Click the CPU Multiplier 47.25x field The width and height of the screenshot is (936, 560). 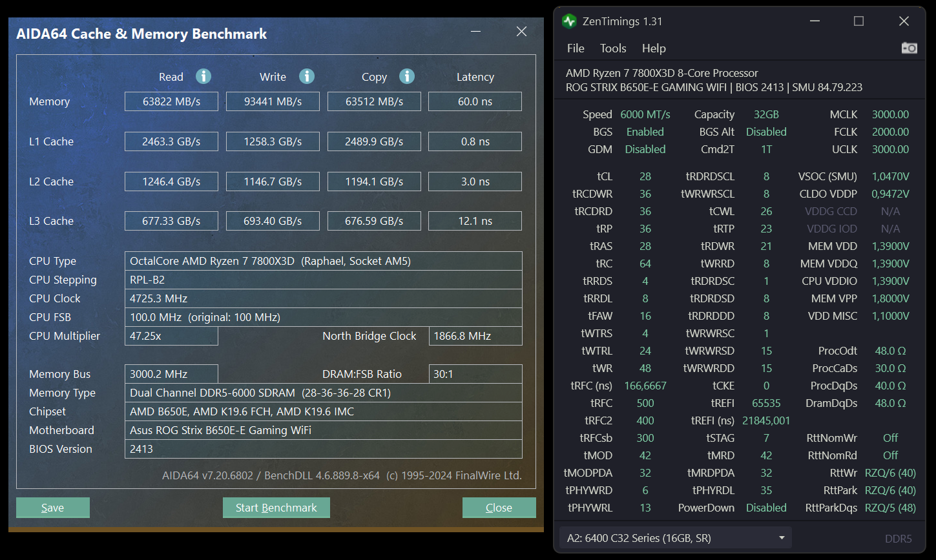pos(171,336)
